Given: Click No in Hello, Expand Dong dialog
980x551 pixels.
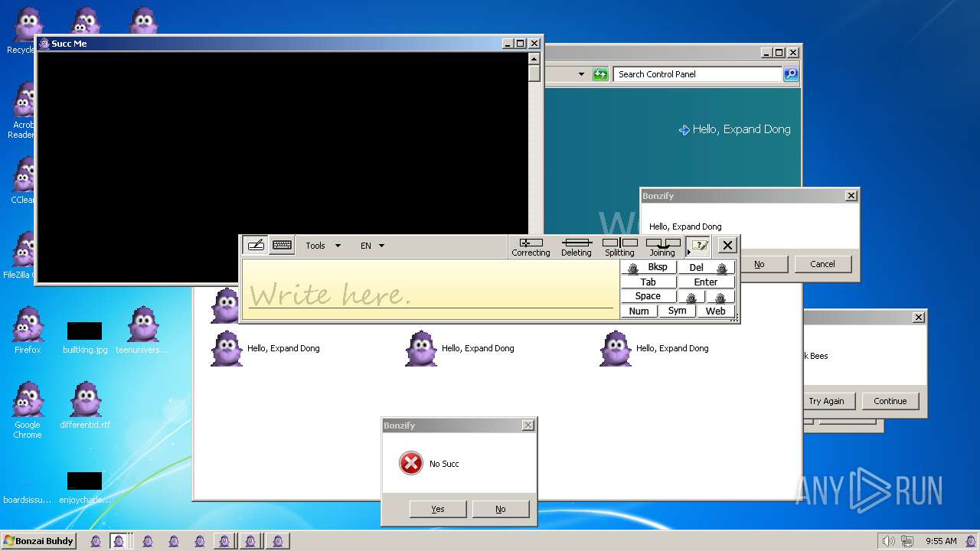Looking at the screenshot, I should coord(759,264).
